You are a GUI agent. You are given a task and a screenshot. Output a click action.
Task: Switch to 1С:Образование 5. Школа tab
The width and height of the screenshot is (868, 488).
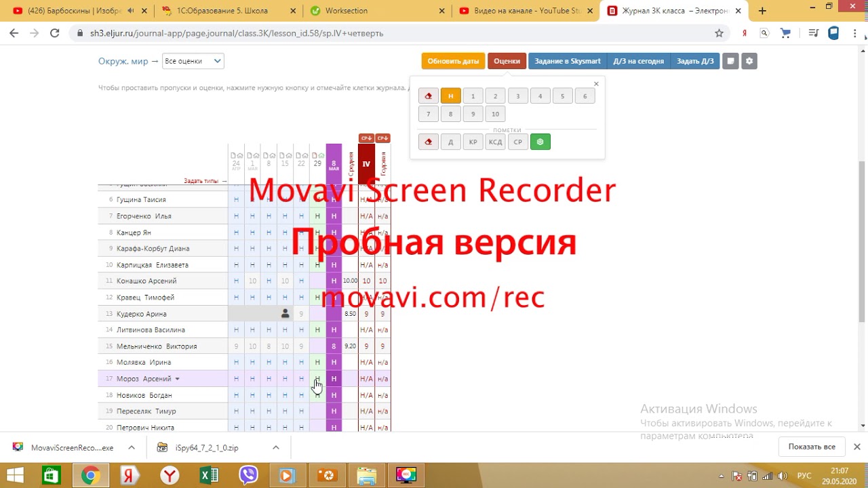click(x=227, y=11)
